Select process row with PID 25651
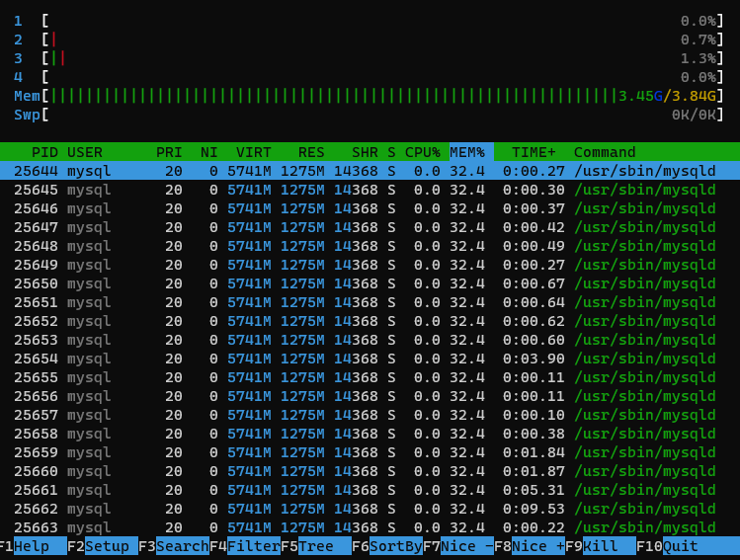This screenshot has height=560, width=740. click(x=370, y=302)
